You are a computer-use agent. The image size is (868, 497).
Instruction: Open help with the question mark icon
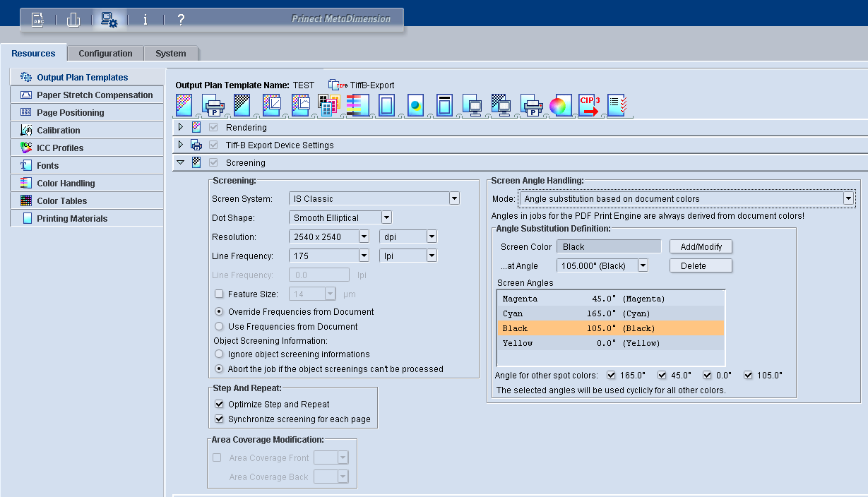tap(181, 20)
